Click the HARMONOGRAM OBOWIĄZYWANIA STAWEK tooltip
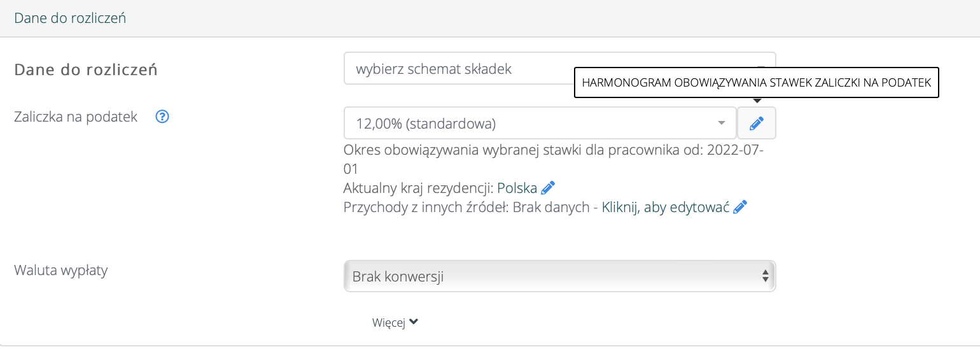The image size is (980, 349). pos(756,82)
